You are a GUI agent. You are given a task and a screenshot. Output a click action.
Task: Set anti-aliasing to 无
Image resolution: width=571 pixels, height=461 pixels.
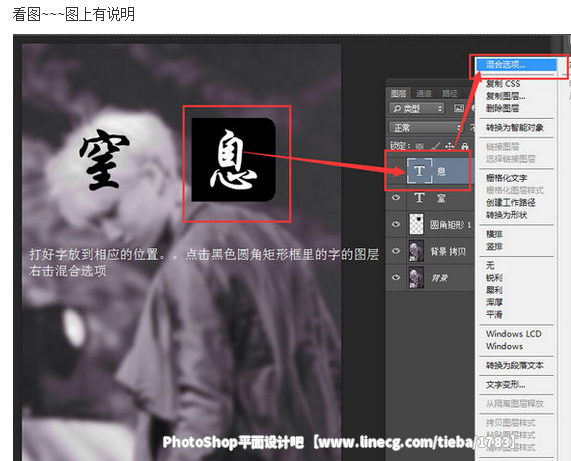point(490,265)
